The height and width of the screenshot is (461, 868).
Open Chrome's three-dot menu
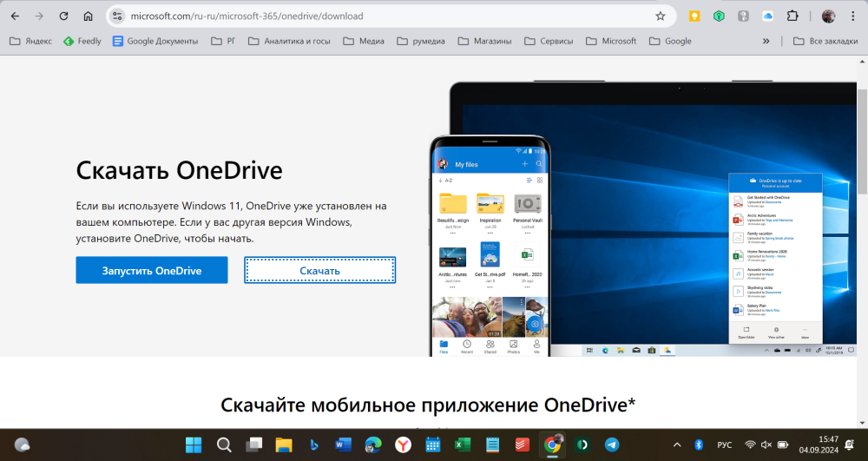click(x=853, y=16)
